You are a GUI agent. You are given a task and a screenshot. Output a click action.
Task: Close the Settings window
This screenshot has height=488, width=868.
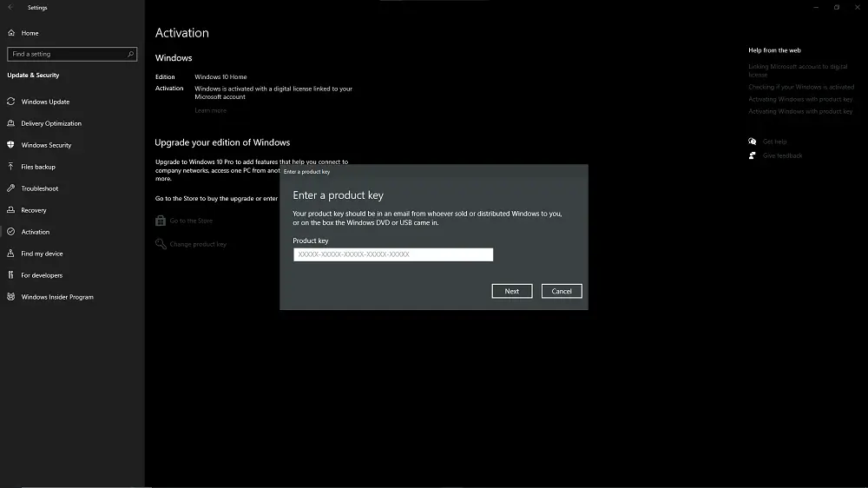click(x=858, y=7)
